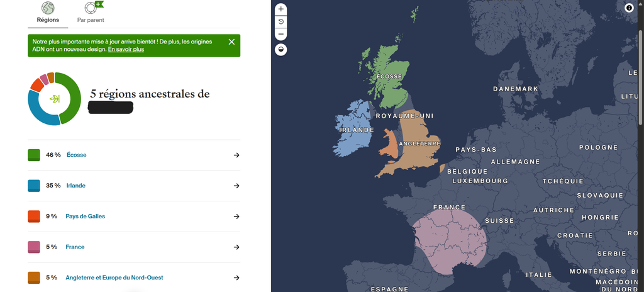Expand Irlande details arrow

[236, 186]
